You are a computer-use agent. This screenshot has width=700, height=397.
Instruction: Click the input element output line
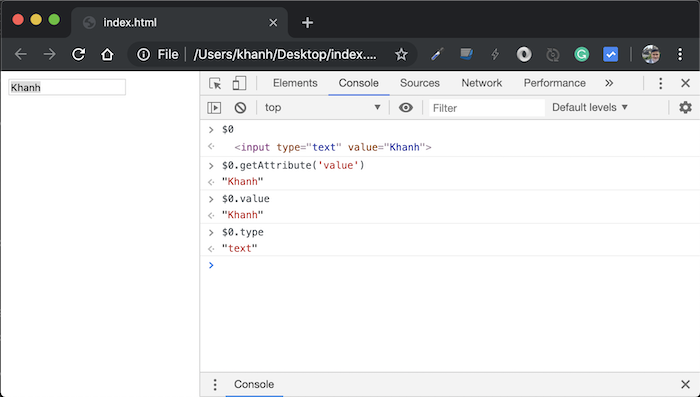pyautogui.click(x=333, y=147)
